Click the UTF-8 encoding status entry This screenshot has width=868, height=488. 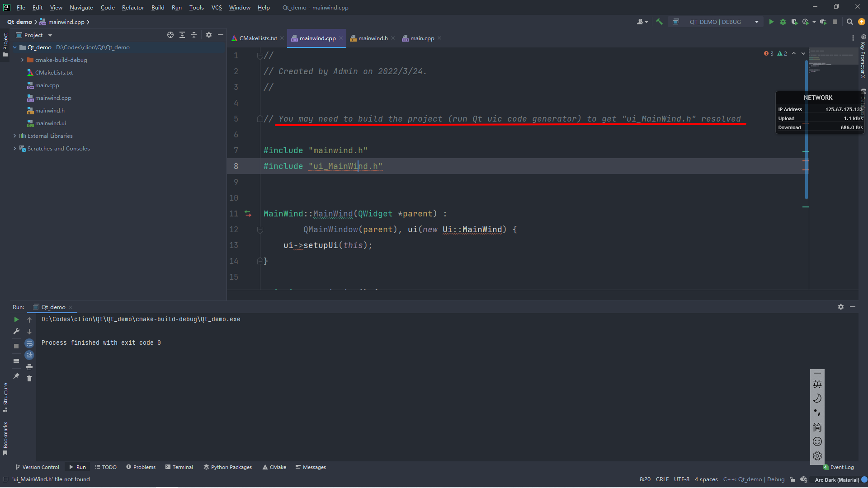pyautogui.click(x=681, y=479)
